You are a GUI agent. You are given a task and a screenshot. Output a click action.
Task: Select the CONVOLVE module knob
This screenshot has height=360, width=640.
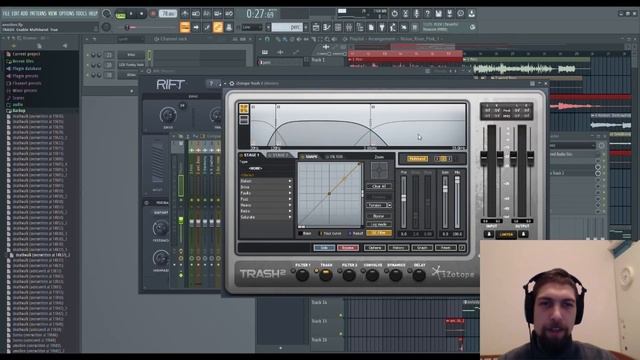[372, 276]
